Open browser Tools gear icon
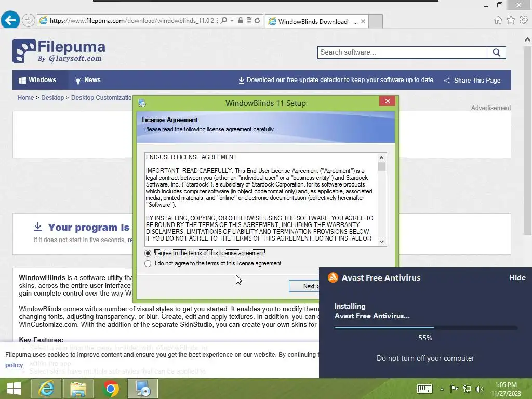The width and height of the screenshot is (532, 399). click(x=524, y=20)
